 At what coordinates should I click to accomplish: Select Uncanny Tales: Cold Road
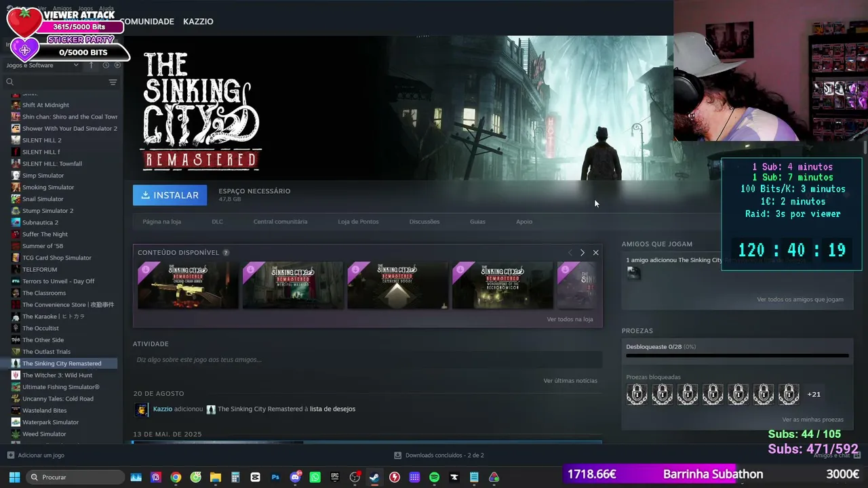click(58, 399)
